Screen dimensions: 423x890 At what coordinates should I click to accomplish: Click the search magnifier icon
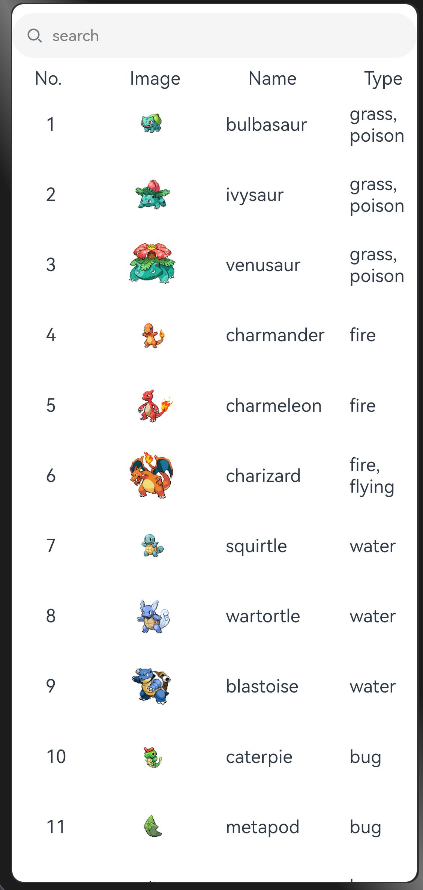35,36
